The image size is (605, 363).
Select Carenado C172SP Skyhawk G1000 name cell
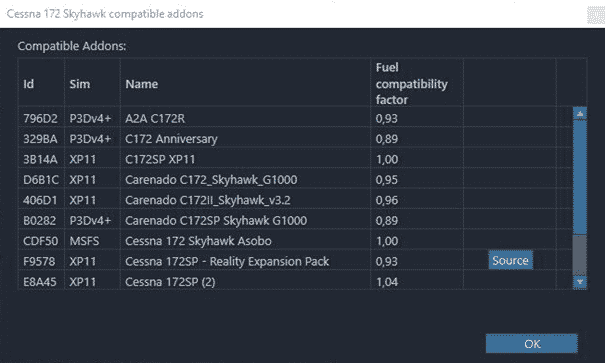[216, 221]
